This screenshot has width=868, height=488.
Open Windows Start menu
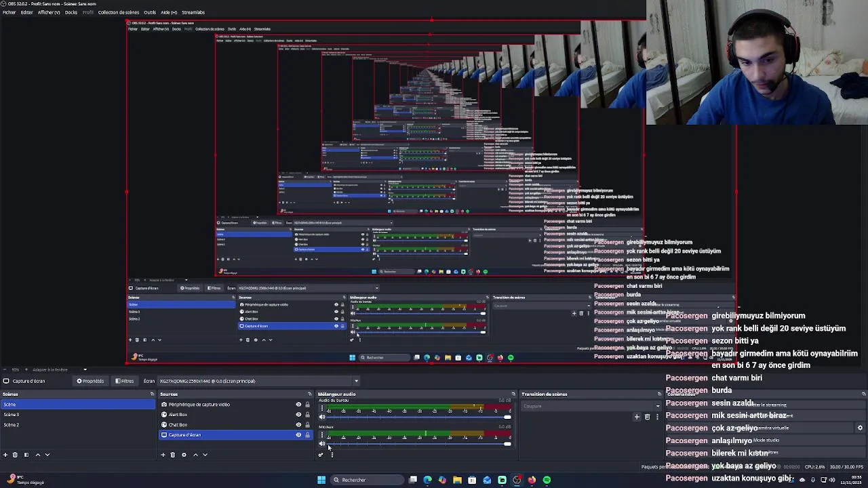pyautogui.click(x=321, y=480)
